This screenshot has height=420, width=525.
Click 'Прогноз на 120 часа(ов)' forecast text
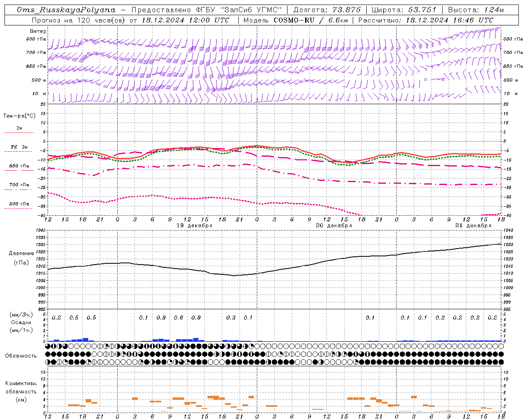(79, 20)
